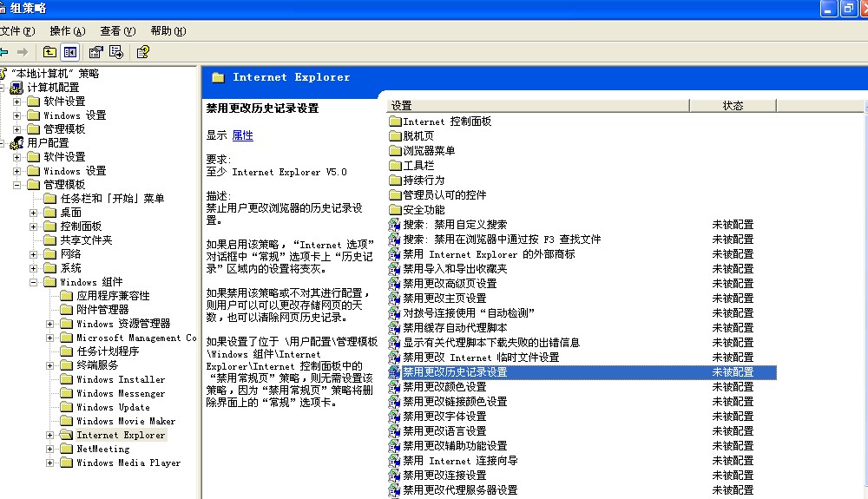Image resolution: width=868 pixels, height=499 pixels.
Task: Click policy icon for 禁用缓存自动代理脚本
Action: (x=394, y=327)
